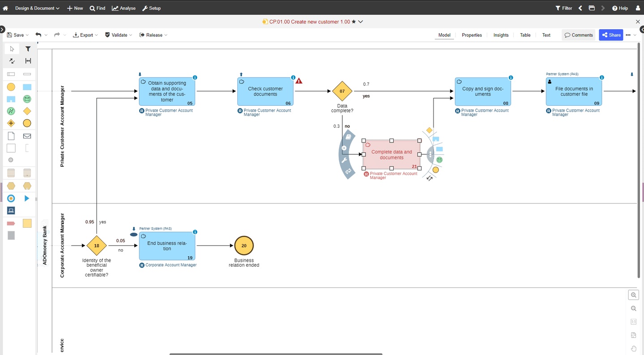
Task: Click the filter funnel icon in the palette
Action: [28, 49]
